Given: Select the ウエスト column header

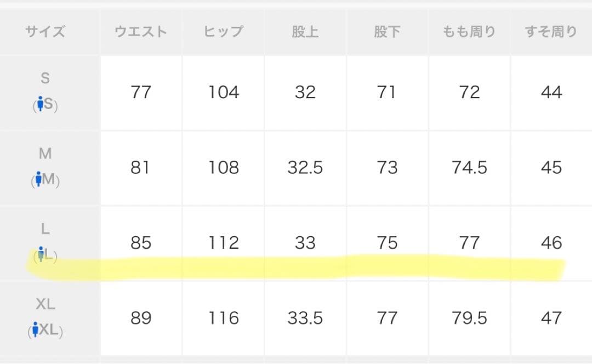Looking at the screenshot, I should [141, 32].
